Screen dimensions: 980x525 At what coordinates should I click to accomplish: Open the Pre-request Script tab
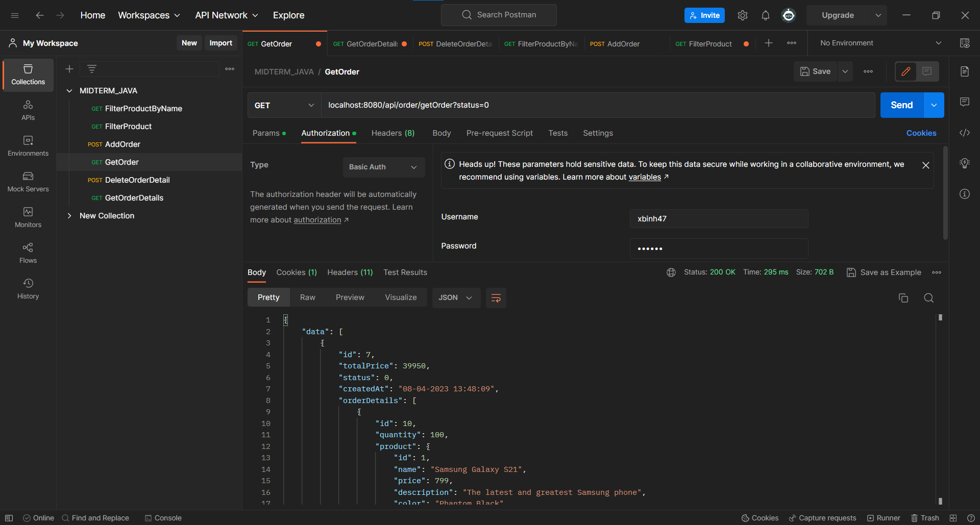[x=500, y=133]
